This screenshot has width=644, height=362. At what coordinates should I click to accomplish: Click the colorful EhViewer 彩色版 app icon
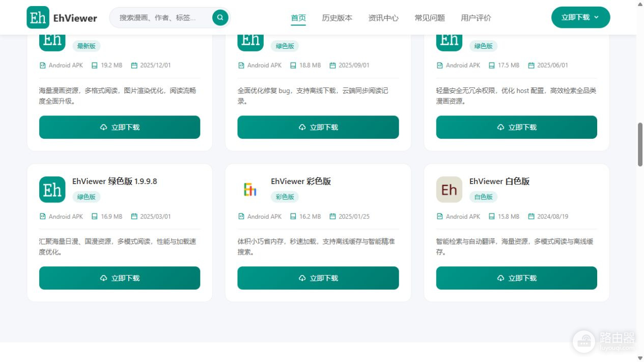coord(250,190)
